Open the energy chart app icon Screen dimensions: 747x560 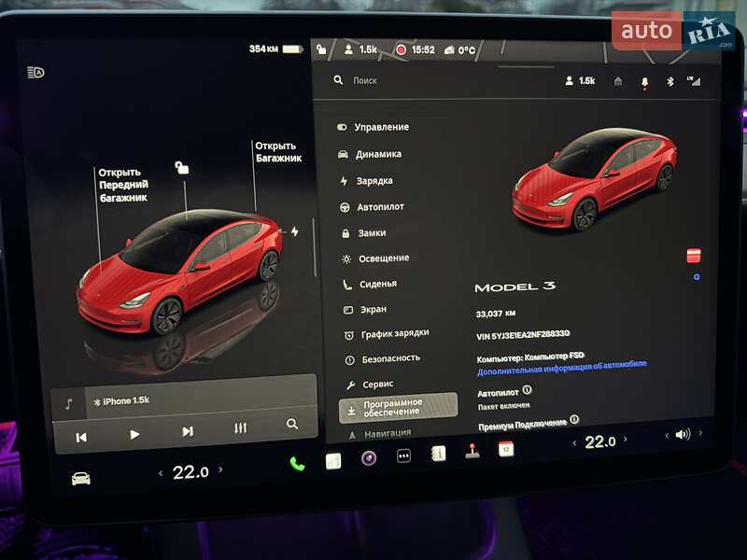point(333,461)
